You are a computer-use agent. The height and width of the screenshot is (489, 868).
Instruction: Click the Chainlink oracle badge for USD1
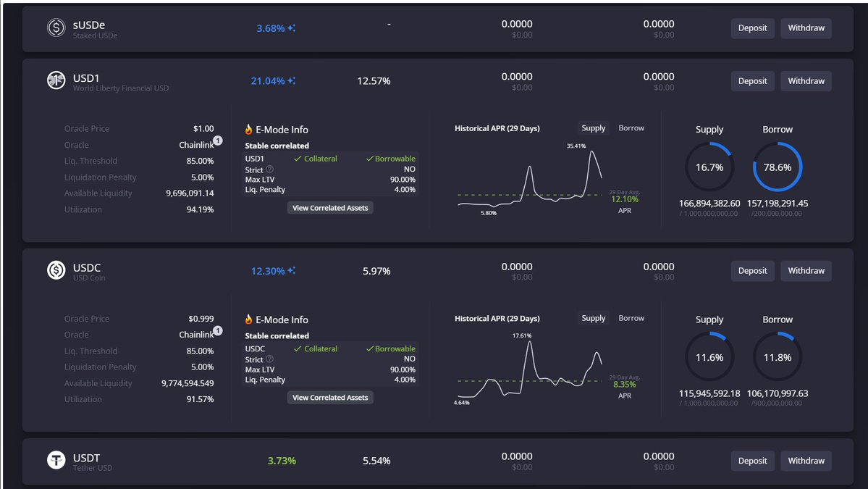click(217, 141)
